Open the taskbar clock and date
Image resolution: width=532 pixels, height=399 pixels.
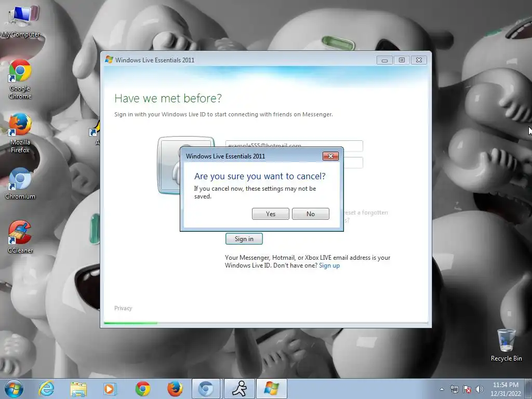pos(506,389)
